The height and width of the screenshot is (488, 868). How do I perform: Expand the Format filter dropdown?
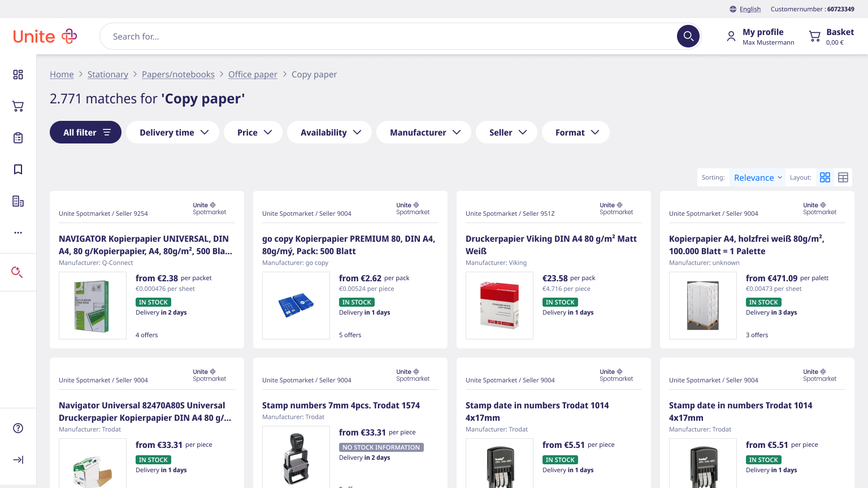coord(576,132)
